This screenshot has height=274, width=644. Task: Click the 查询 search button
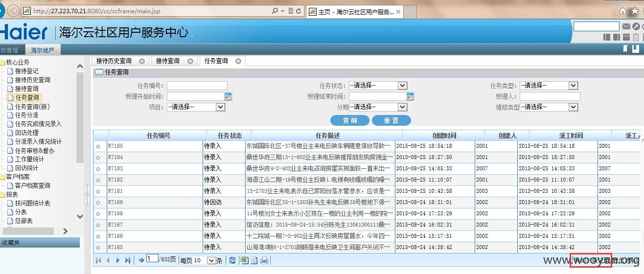349,120
